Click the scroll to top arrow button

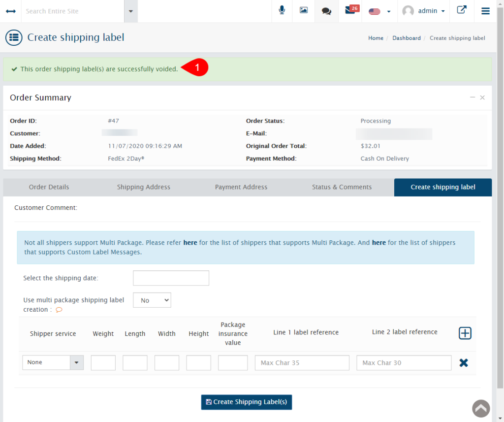[481, 409]
